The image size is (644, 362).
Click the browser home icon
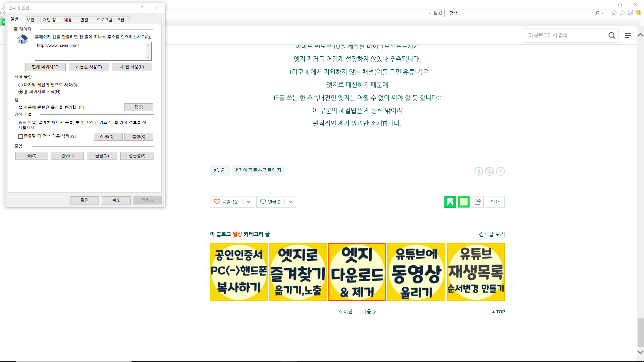click(x=614, y=13)
